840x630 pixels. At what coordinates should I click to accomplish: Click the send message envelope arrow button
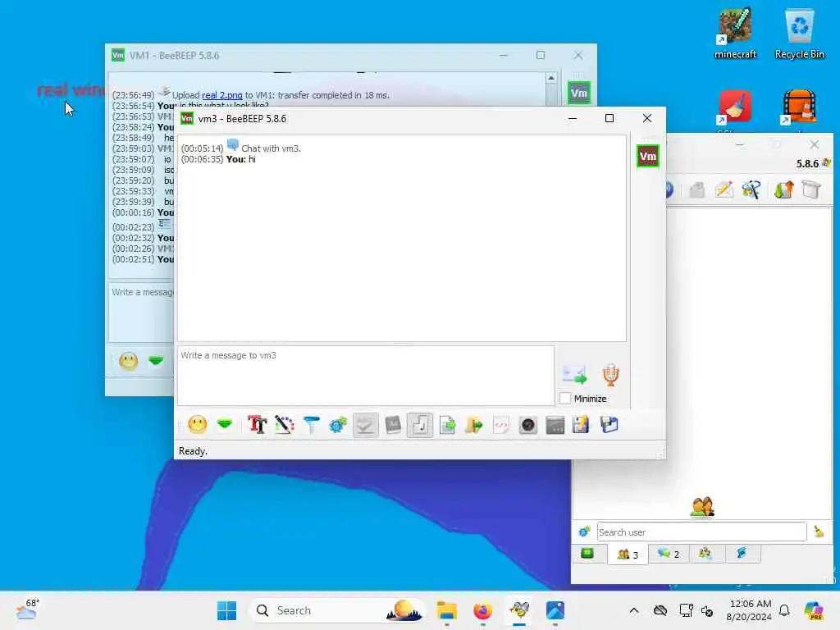click(575, 374)
